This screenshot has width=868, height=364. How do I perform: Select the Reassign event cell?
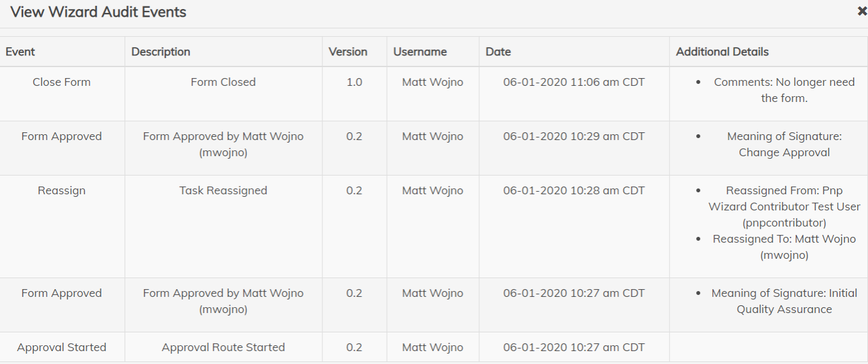pyautogui.click(x=62, y=190)
